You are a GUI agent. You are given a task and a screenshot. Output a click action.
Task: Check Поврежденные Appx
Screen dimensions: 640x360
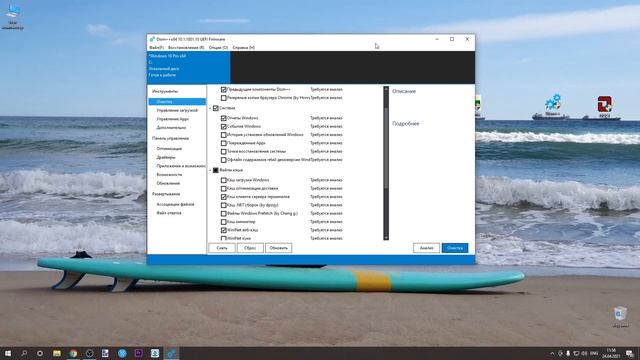[223, 143]
